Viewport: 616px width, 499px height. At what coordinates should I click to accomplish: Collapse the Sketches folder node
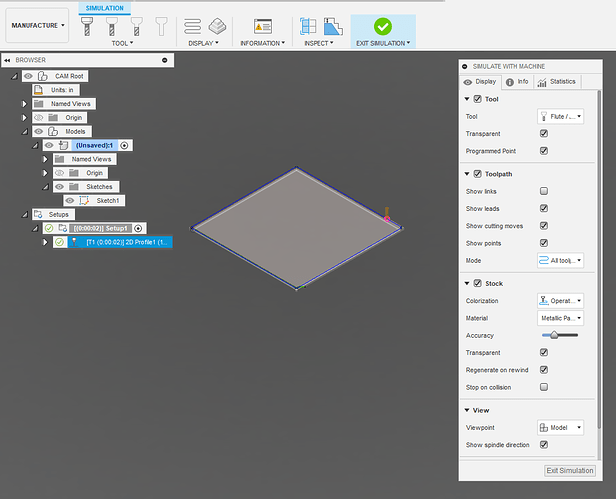click(x=45, y=187)
